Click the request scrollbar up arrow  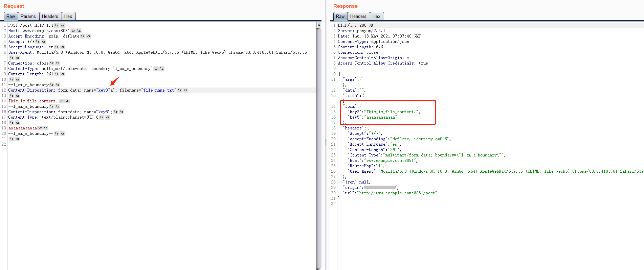[319, 25]
